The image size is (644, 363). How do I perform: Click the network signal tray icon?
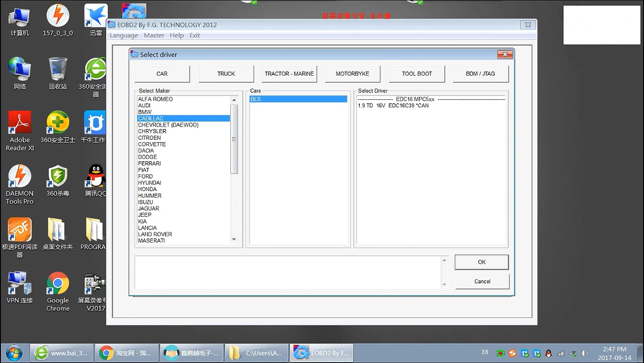560,353
